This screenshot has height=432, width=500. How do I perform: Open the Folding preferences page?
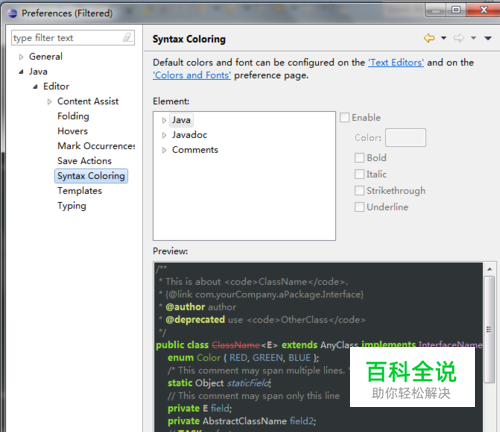(x=73, y=116)
